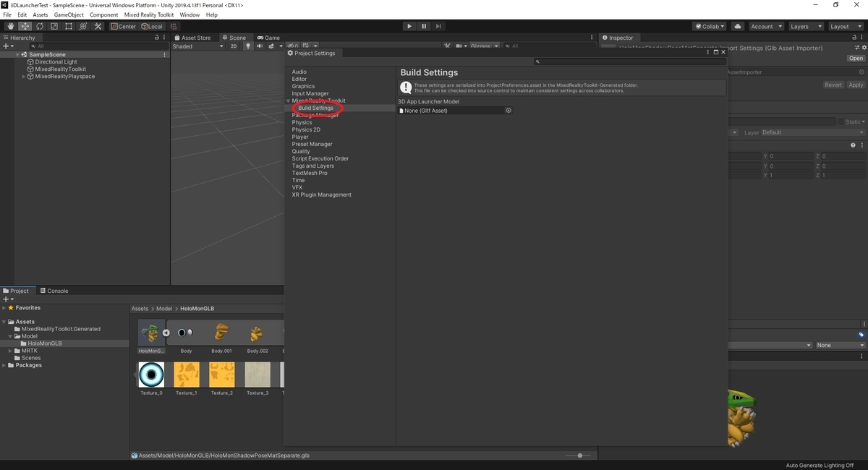Lock the Hierarchy panel
The width and height of the screenshot is (868, 470).
pyautogui.click(x=156, y=38)
